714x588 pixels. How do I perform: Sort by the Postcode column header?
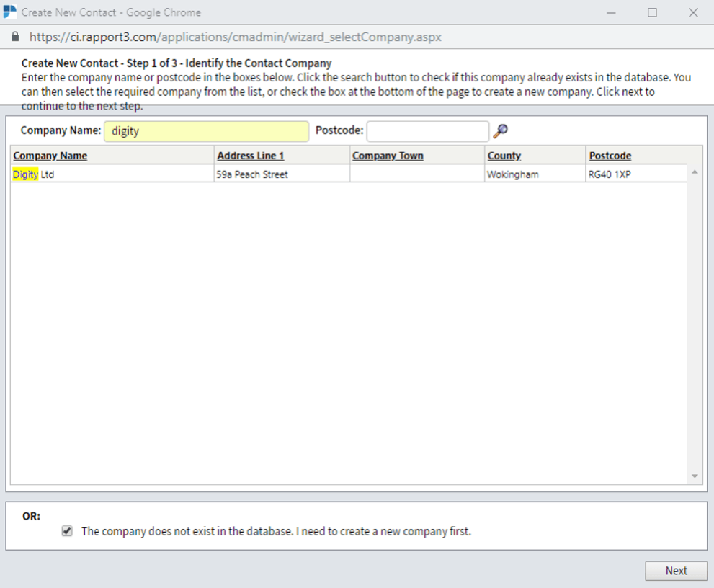(610, 156)
